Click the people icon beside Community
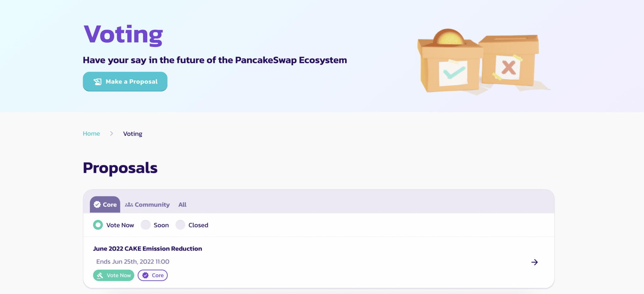This screenshot has height=294, width=644. (x=129, y=204)
